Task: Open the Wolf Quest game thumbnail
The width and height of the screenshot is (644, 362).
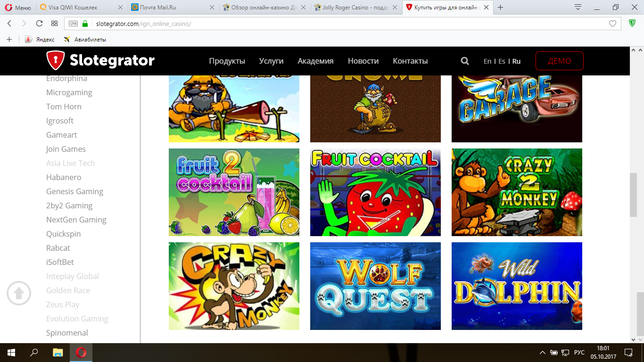Action: [375, 286]
